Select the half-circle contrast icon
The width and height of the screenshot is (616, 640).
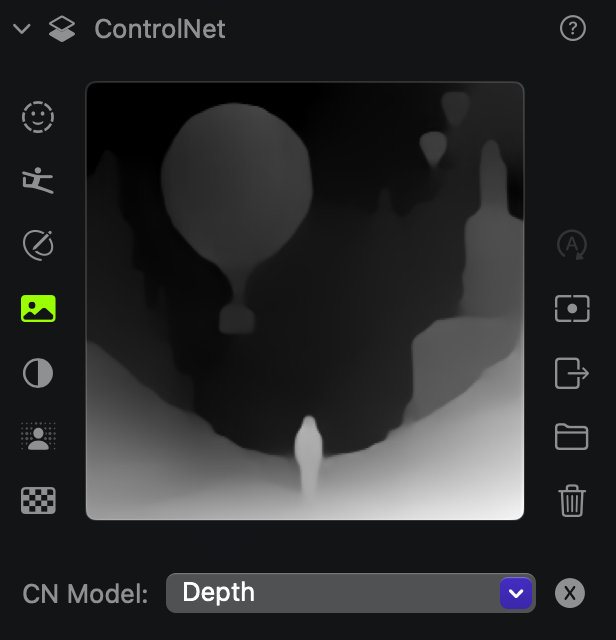pyautogui.click(x=38, y=373)
